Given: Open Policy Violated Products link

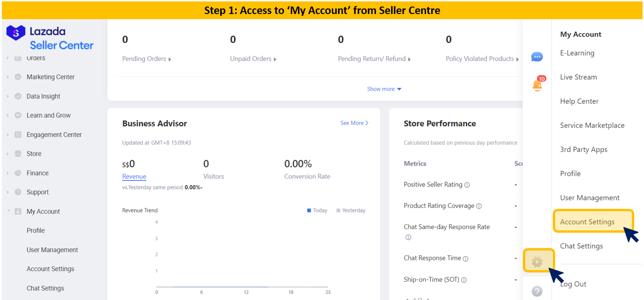Looking at the screenshot, I should pyautogui.click(x=482, y=59).
